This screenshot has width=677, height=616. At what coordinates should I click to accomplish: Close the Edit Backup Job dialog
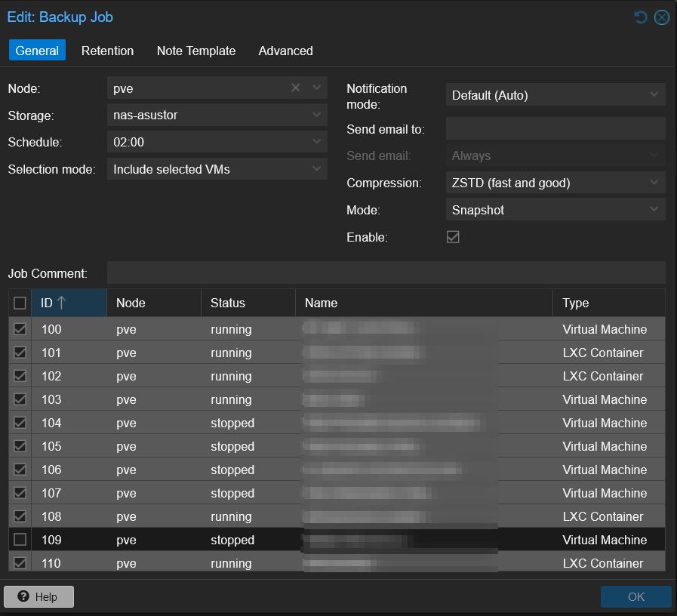coord(662,17)
